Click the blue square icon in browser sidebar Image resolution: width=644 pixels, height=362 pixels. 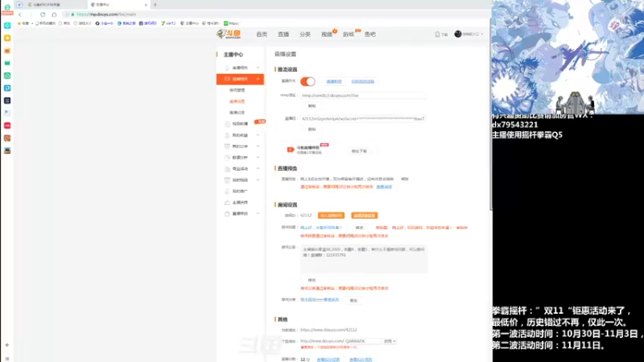[x=7, y=88]
